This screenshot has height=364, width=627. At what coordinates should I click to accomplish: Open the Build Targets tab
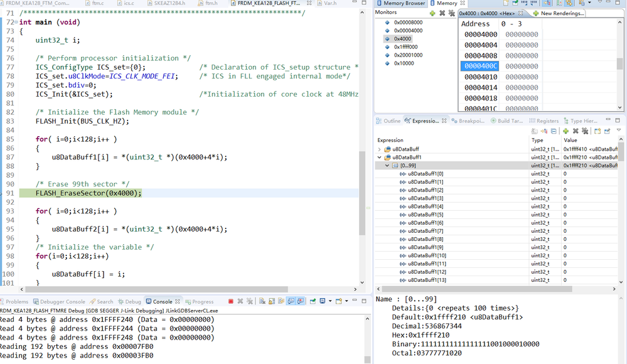506,120
